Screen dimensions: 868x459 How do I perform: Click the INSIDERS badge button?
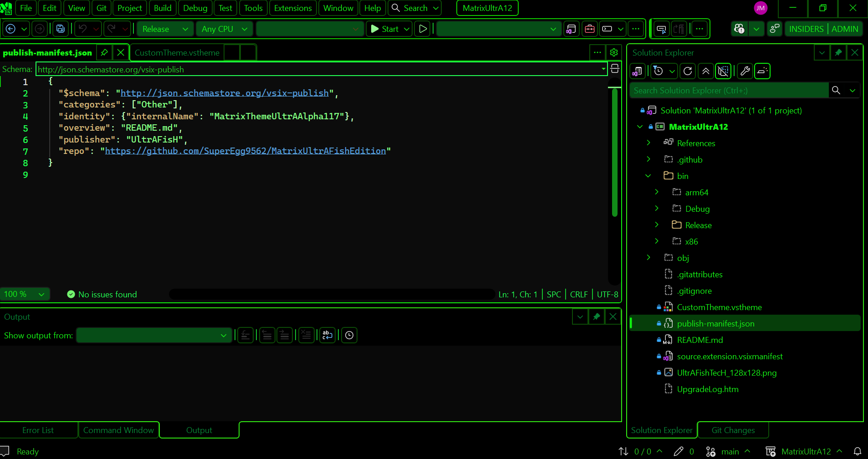click(x=806, y=29)
